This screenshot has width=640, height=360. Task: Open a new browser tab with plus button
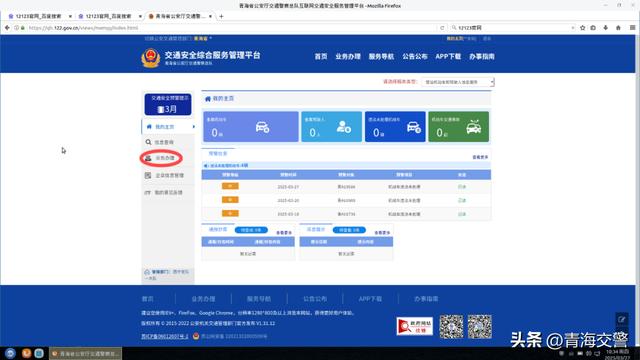(x=221, y=16)
